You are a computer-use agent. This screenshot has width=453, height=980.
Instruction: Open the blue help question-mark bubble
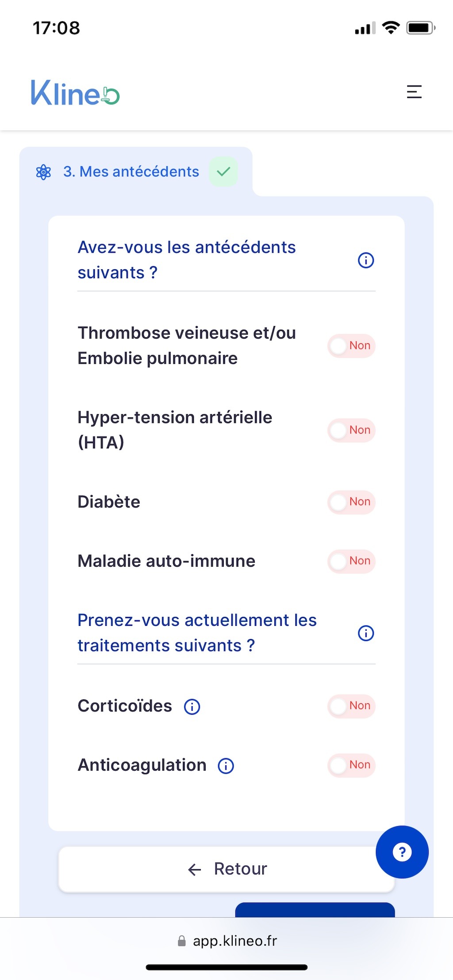[402, 852]
